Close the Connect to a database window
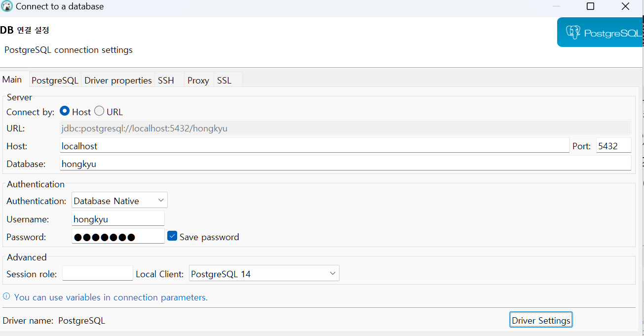Screen dimensions: 644x336 pyautogui.click(x=625, y=6)
